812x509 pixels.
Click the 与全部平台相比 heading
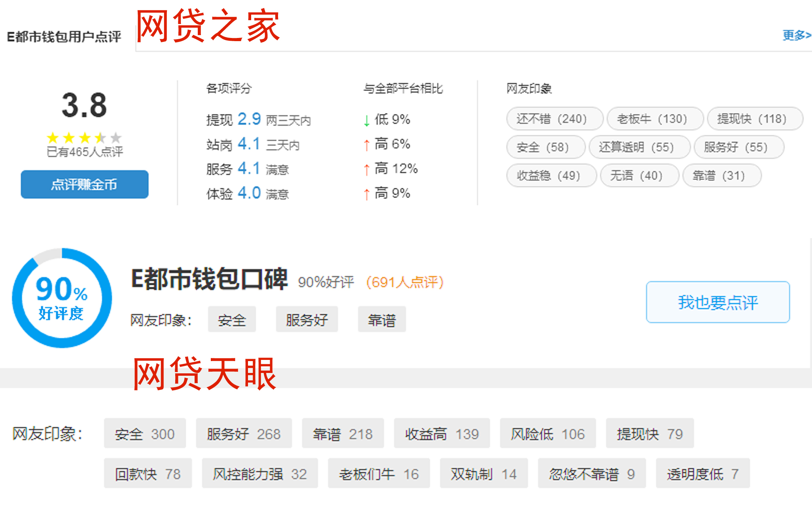(x=403, y=88)
